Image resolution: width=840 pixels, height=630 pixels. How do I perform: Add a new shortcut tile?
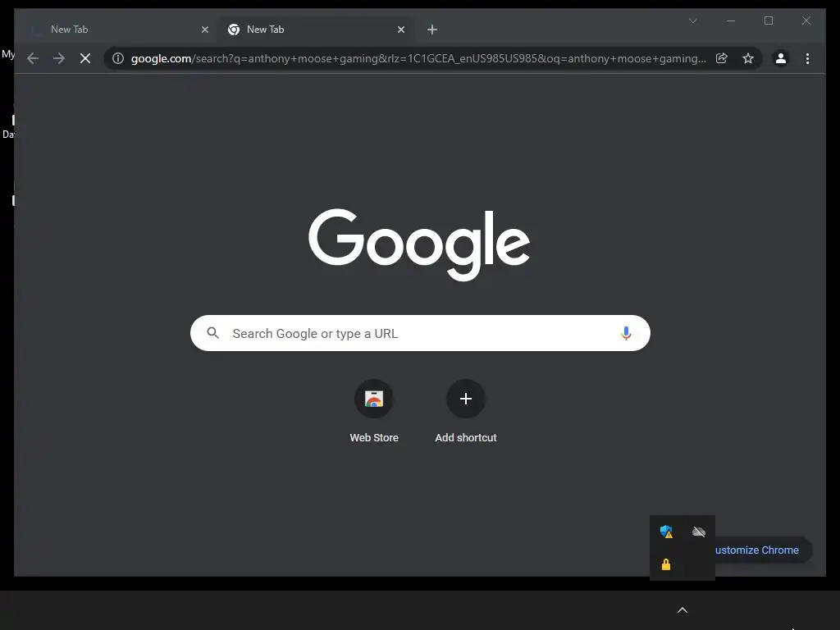click(466, 412)
